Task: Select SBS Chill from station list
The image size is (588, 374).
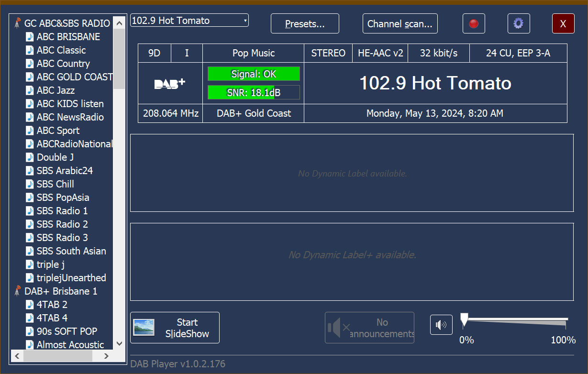Action: pos(55,184)
